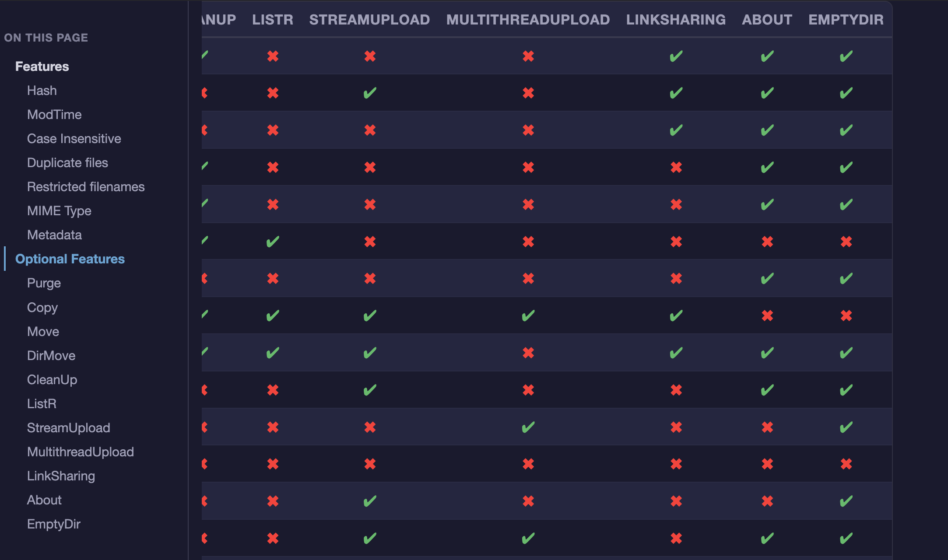Jump to Duplicate files section
This screenshot has height=560, width=948.
tap(67, 163)
